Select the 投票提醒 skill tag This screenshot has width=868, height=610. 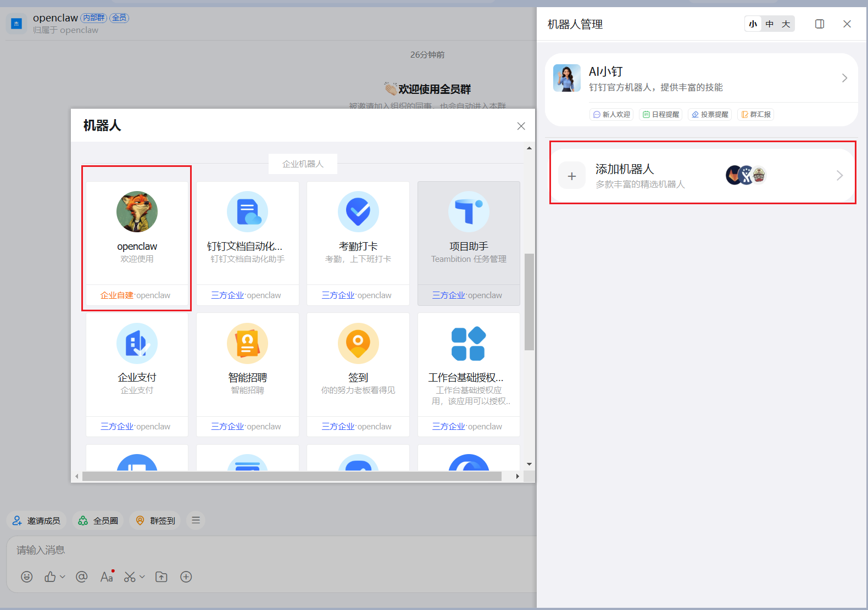click(710, 114)
